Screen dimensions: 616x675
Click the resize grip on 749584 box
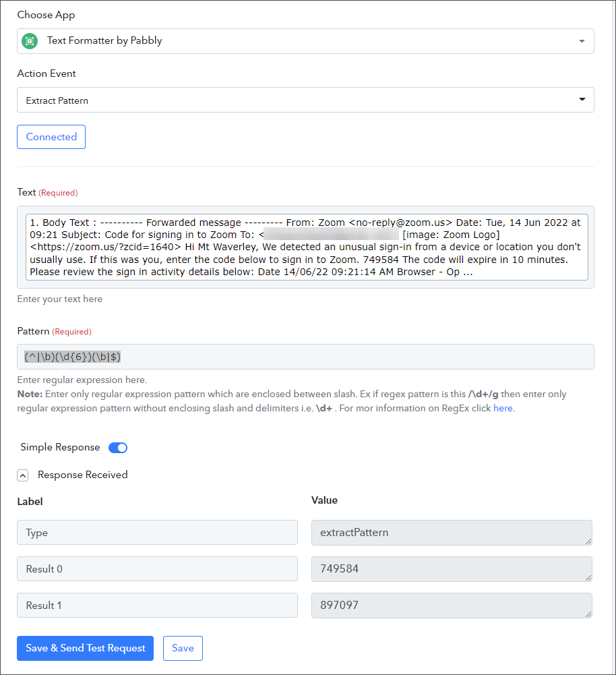tap(588, 578)
